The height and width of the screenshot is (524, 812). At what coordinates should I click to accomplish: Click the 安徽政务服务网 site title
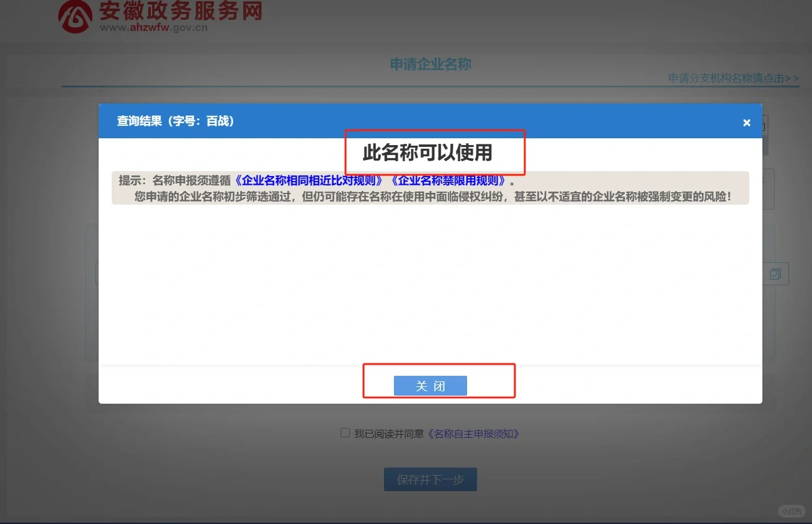pyautogui.click(x=181, y=11)
